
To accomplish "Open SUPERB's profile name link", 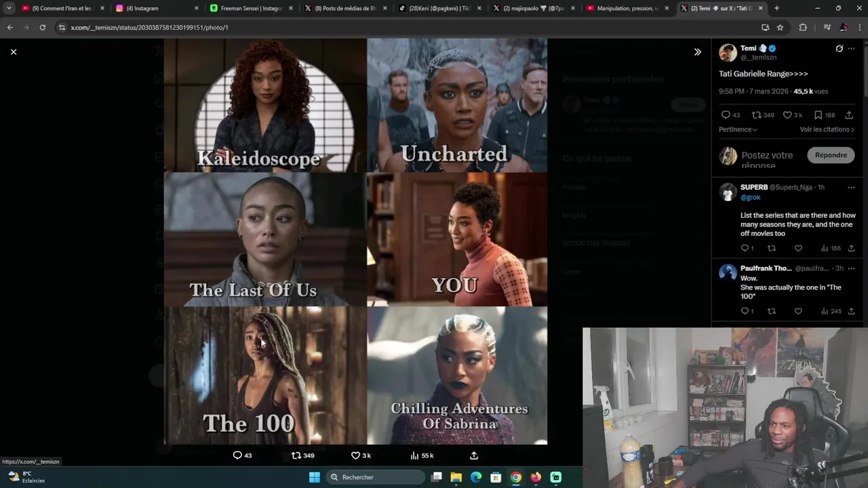I will point(754,187).
